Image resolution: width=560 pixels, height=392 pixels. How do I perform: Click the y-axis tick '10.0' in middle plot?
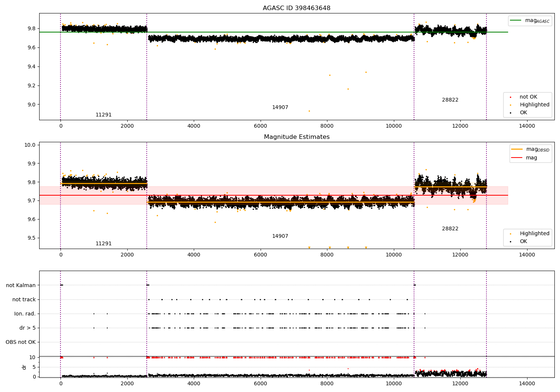pyautogui.click(x=30, y=145)
